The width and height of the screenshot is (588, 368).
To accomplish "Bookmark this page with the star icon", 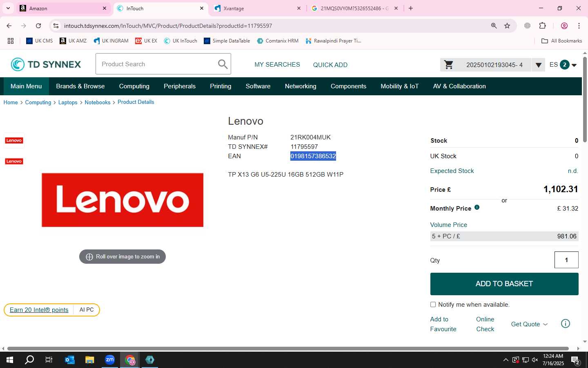I will pos(507,26).
